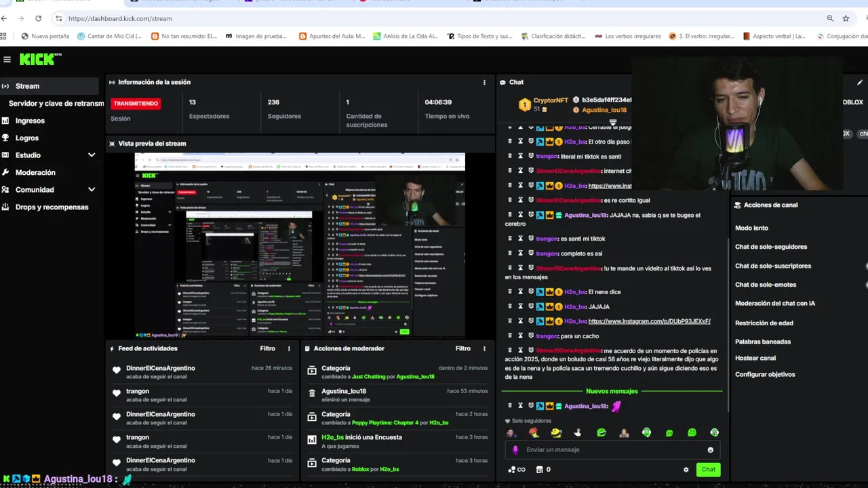The height and width of the screenshot is (488, 868).
Task: Jump to Nuevos mensajes divider
Action: tap(612, 391)
